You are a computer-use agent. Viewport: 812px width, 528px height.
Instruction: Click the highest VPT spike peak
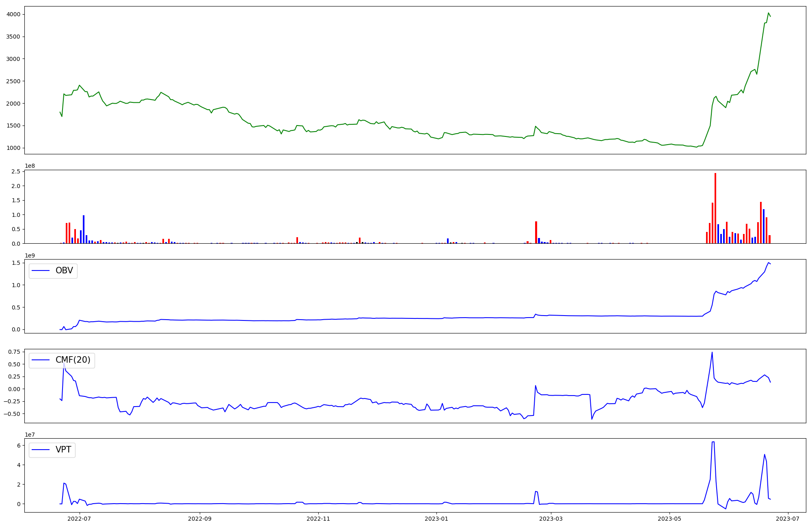(713, 442)
